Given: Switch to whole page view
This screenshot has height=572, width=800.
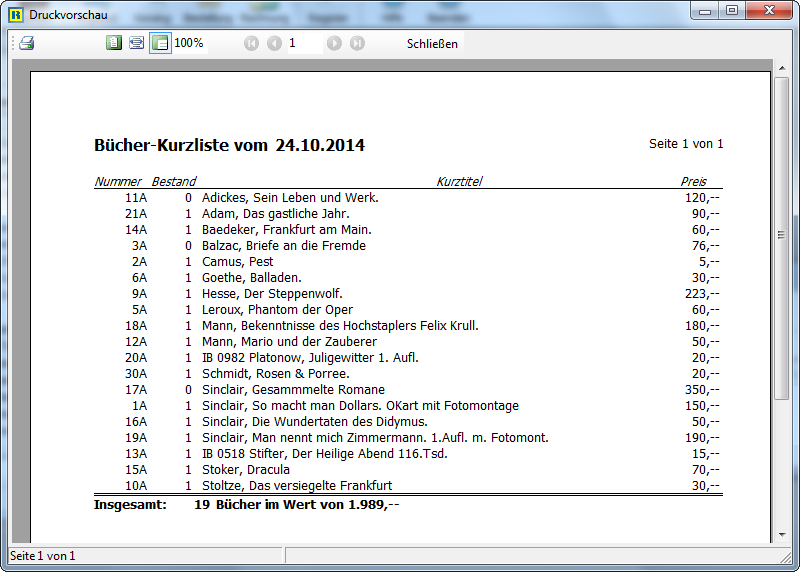Looking at the screenshot, I should (x=114, y=43).
